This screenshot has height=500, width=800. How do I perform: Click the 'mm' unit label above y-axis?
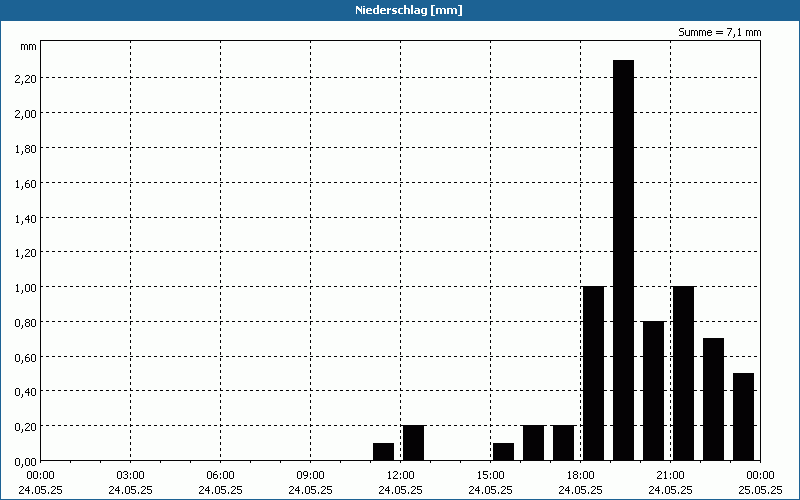coord(29,46)
